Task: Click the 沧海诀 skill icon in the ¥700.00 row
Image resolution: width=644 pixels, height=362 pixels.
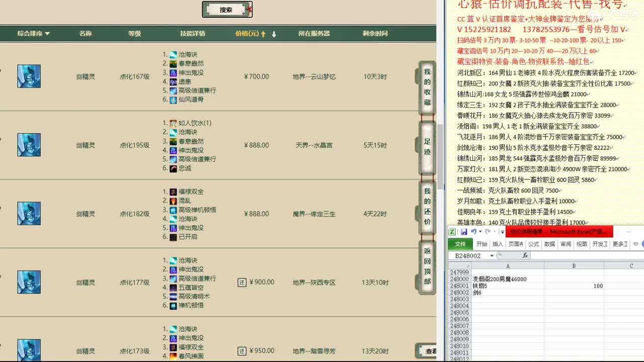Action: (x=173, y=54)
